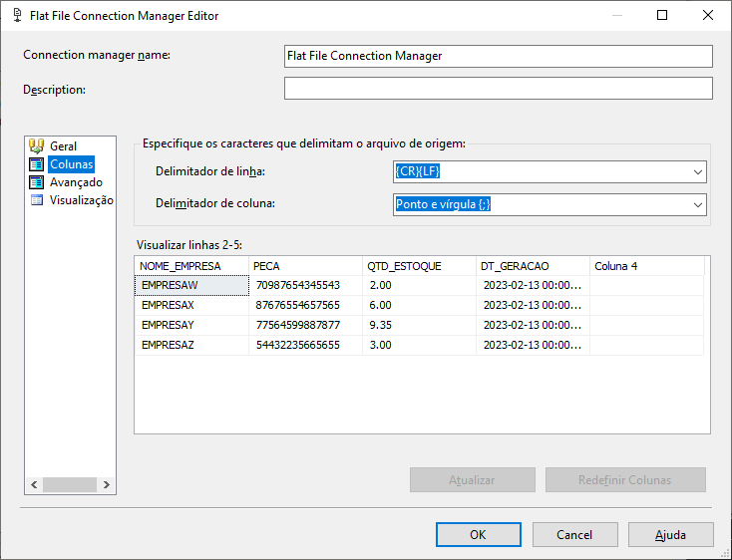Click the title bar connection icon
Image resolution: width=732 pixels, height=560 pixels.
(17, 15)
